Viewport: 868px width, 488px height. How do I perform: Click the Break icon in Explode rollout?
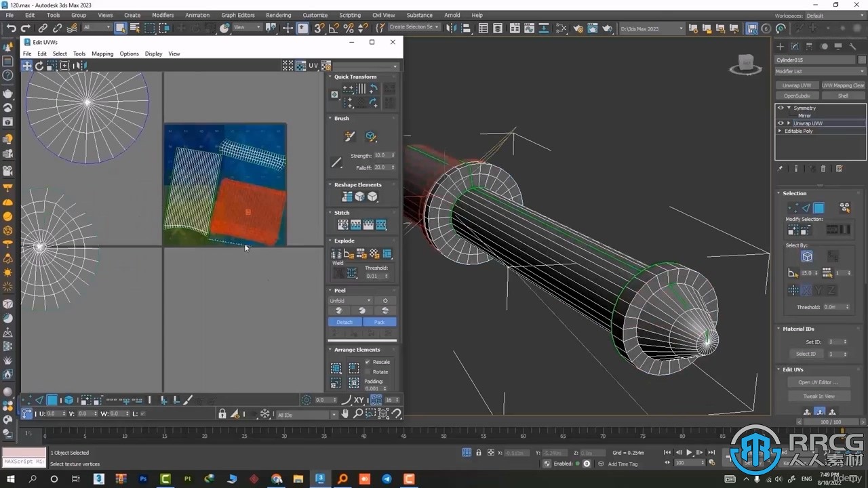coord(337,253)
